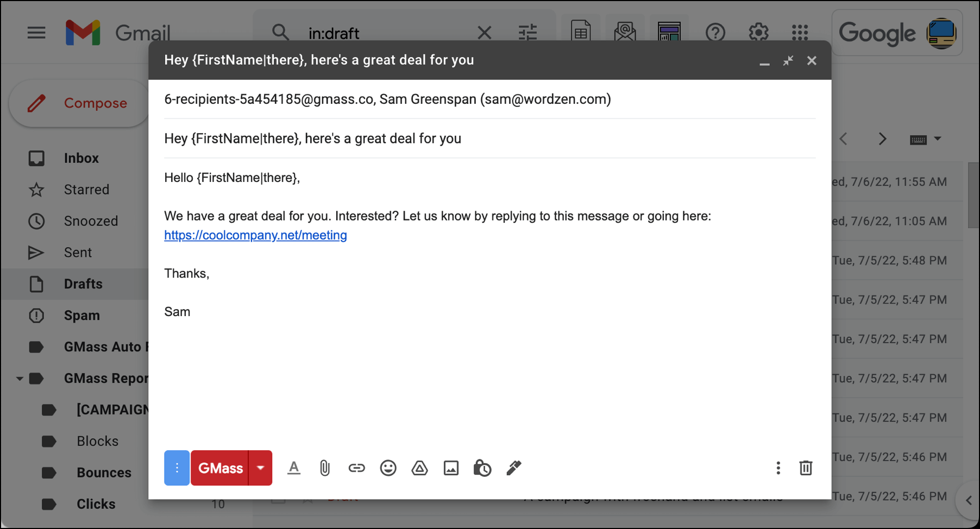980x529 pixels.
Task: Open GMass settings blue dots button
Action: point(177,468)
